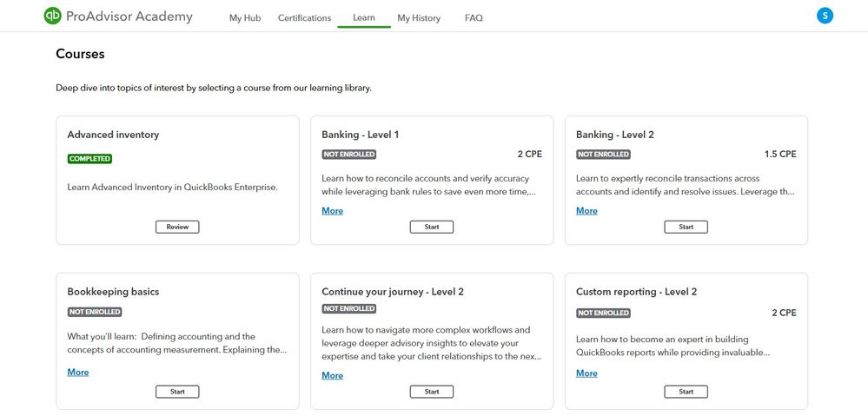Start the Banking - Level 2 course

coord(686,227)
